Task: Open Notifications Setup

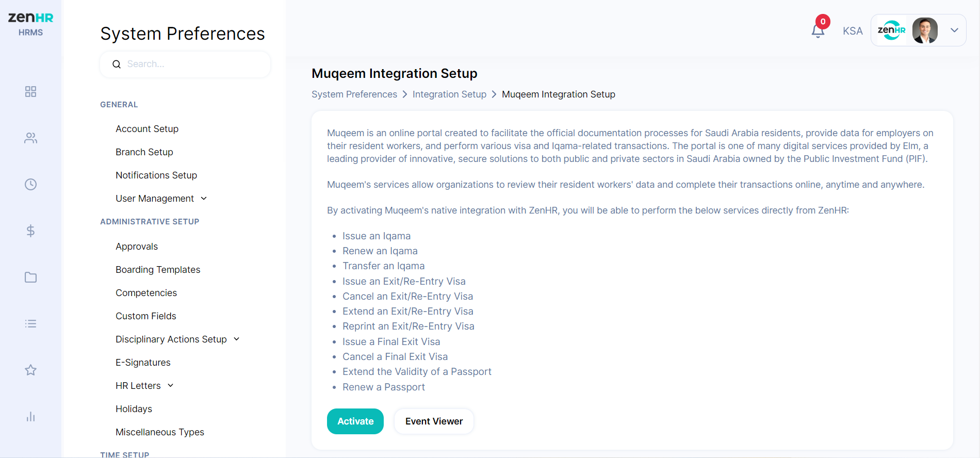Action: (156, 175)
